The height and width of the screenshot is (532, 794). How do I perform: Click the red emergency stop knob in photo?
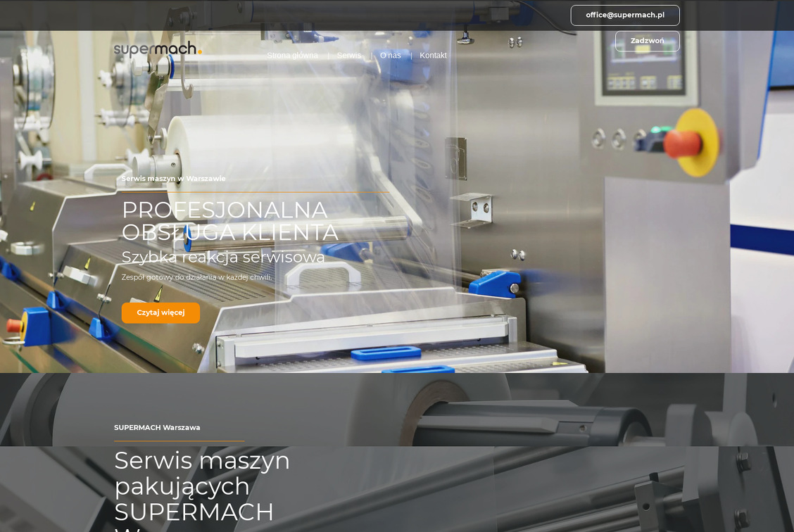tap(681, 144)
